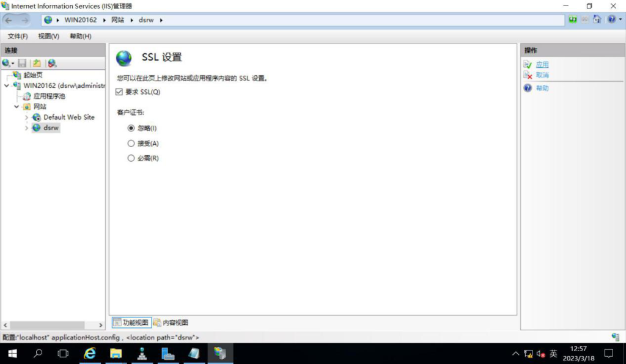Click the 应用 action link
The image size is (626, 364).
tap(542, 65)
